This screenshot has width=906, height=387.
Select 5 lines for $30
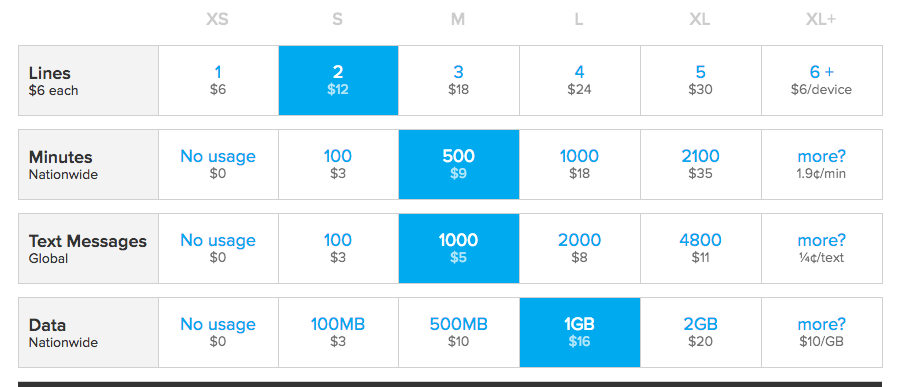(701, 80)
